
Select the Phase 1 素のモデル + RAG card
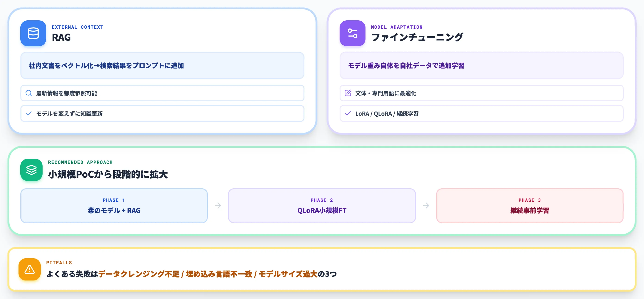(x=114, y=206)
